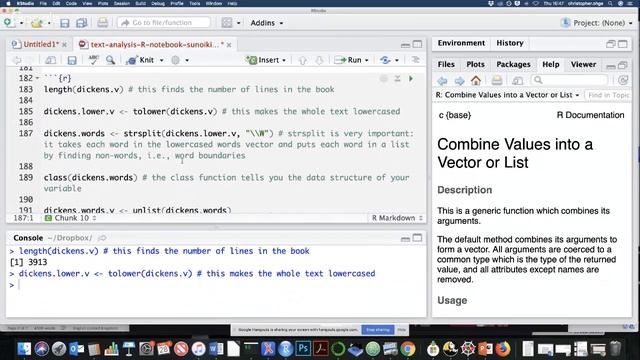Viewport: 640px width, 360px height.
Task: Expand the Run options dropdown arrow
Action: (367, 60)
